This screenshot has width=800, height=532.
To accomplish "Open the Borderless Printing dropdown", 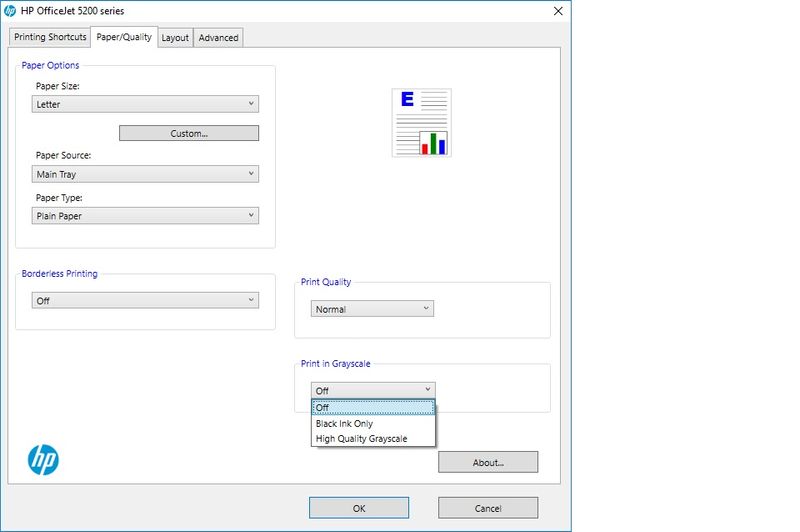I will pos(145,301).
